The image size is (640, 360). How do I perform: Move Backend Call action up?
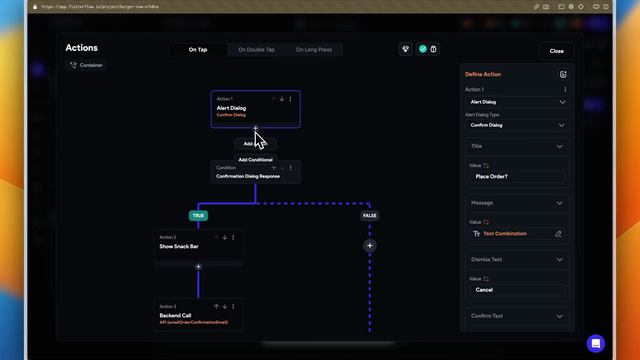[x=216, y=306]
